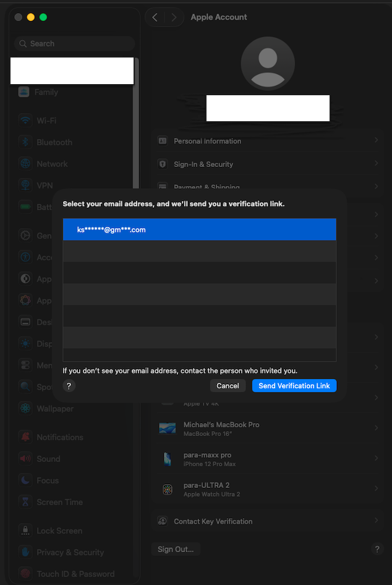This screenshot has width=392, height=585.
Task: Expand Sign-In & Security chevron
Action: [x=376, y=164]
